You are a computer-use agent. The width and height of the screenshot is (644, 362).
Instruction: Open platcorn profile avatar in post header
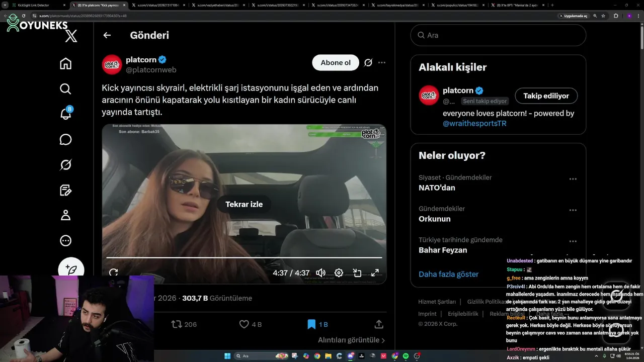[x=112, y=64]
